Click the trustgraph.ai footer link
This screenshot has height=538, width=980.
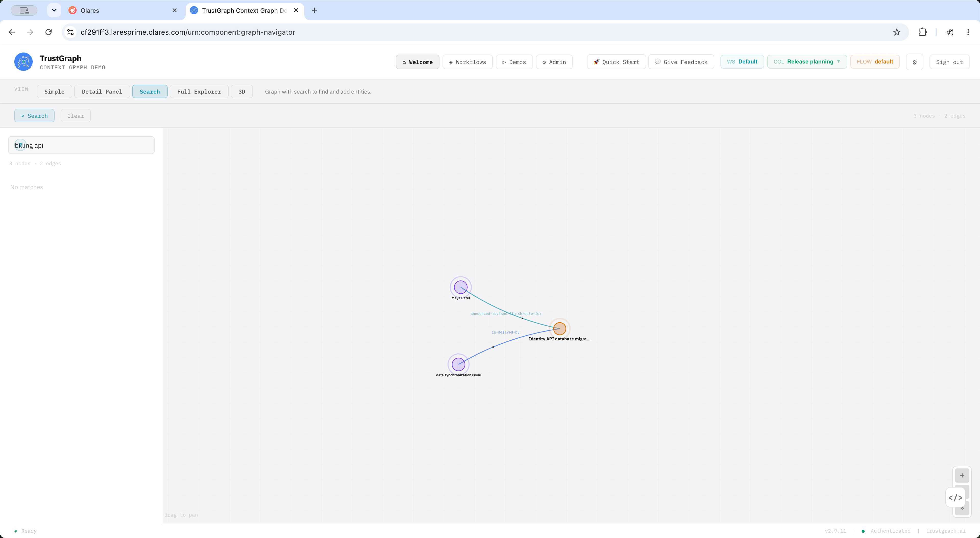945,531
